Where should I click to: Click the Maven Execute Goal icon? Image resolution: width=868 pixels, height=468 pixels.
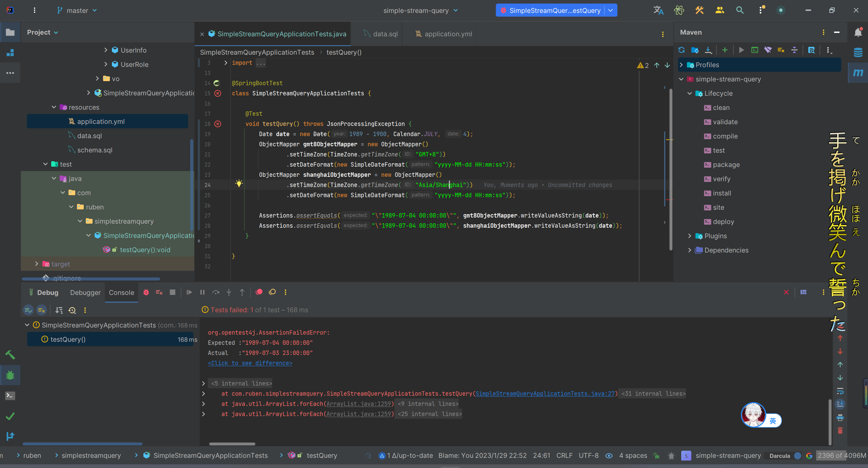(x=755, y=50)
